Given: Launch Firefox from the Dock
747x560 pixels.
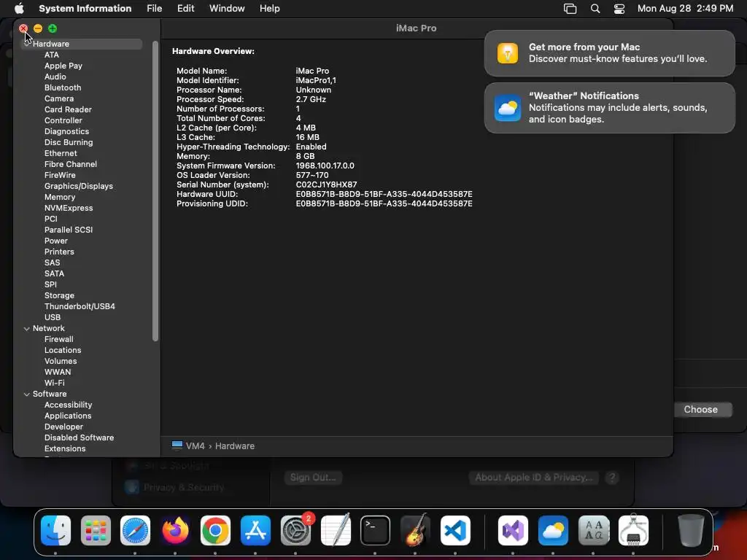Looking at the screenshot, I should (175, 530).
